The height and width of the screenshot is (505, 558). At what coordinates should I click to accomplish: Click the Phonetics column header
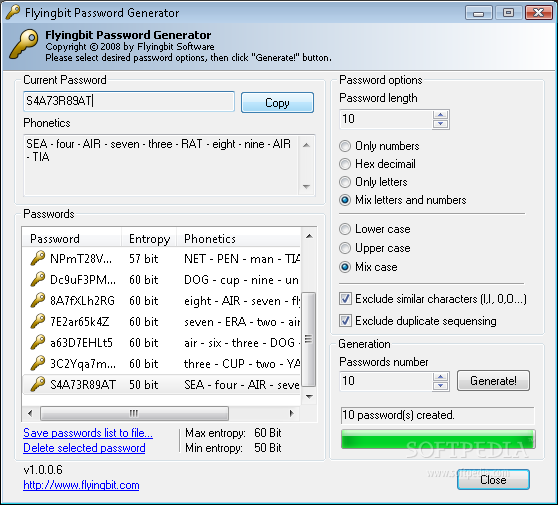[239, 238]
